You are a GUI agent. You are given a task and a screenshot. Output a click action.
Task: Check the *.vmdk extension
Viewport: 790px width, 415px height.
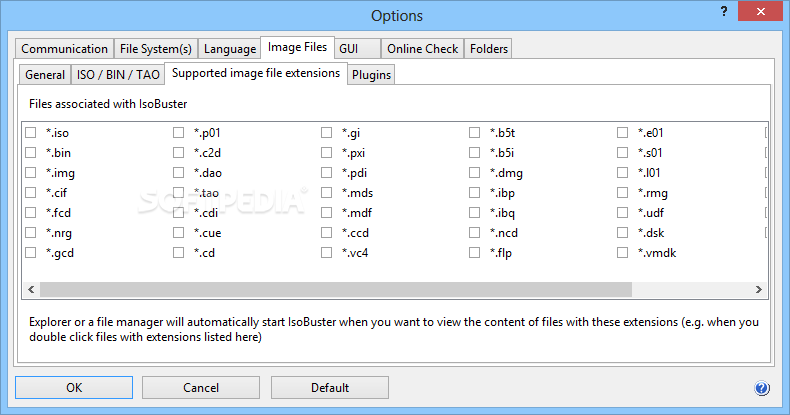pos(622,252)
